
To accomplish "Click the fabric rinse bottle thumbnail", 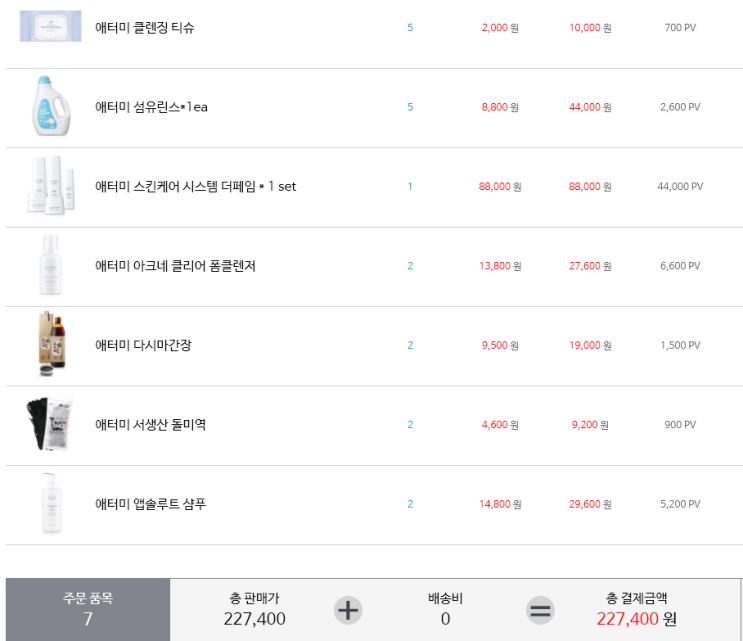I will pos(51,106).
